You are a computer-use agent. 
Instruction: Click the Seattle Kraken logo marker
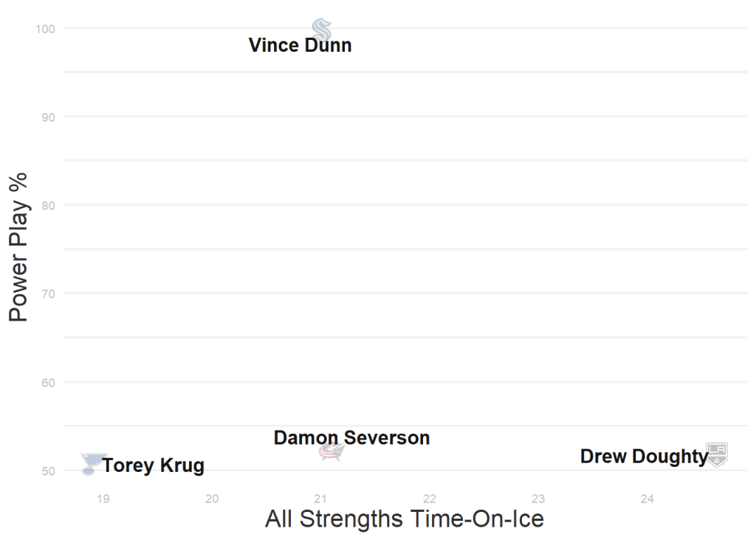(321, 30)
